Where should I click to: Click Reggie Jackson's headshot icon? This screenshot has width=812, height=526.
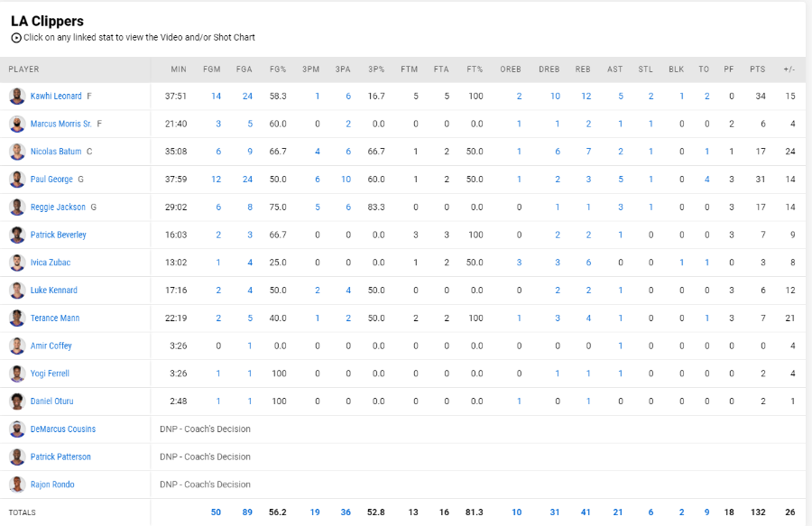[x=17, y=208]
